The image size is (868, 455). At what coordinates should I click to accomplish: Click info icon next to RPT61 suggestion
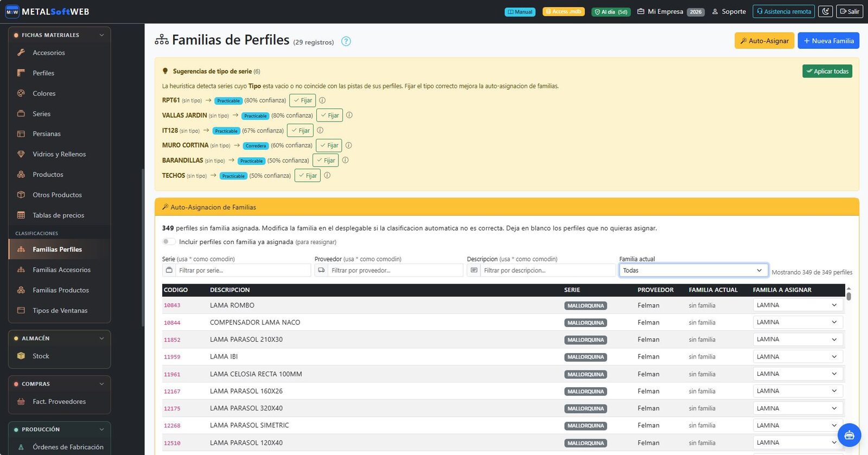click(x=322, y=100)
